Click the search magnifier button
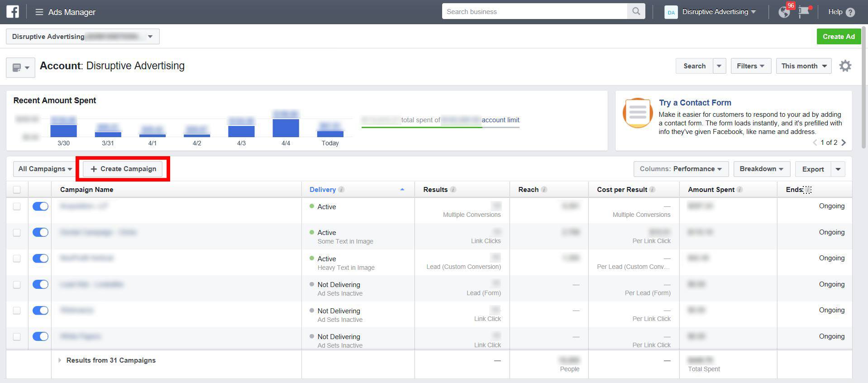The image size is (868, 383). click(636, 11)
